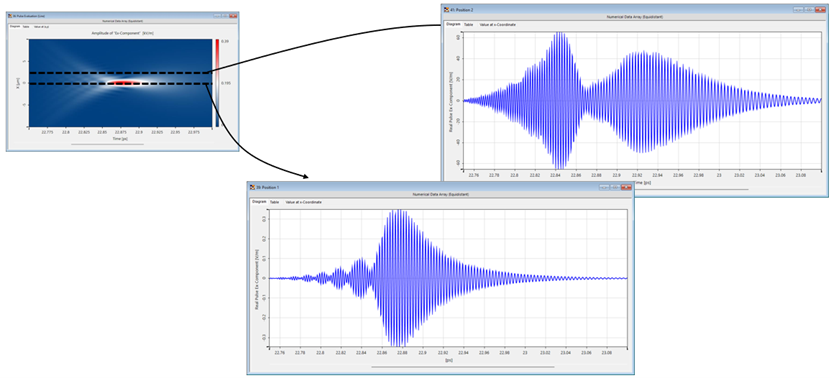Select the Diagram tab in Position 2 window
831x378 pixels.
point(453,24)
